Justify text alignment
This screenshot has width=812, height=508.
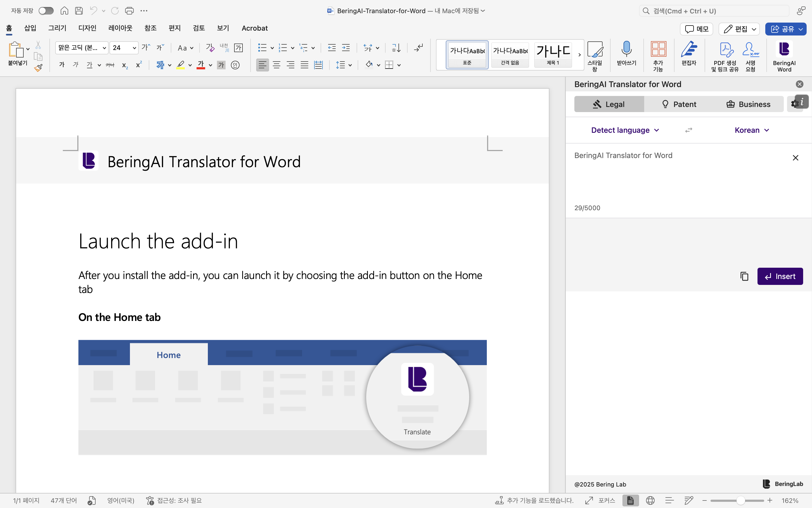pos(304,65)
